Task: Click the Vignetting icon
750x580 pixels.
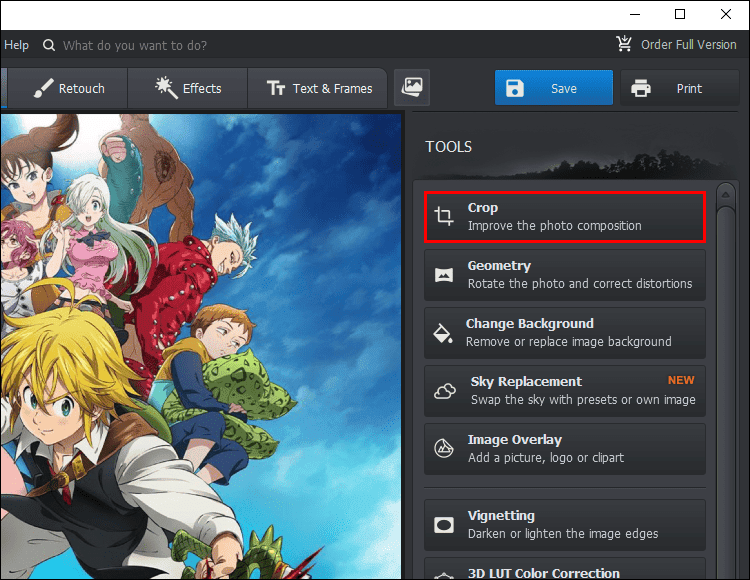Action: 443,525
